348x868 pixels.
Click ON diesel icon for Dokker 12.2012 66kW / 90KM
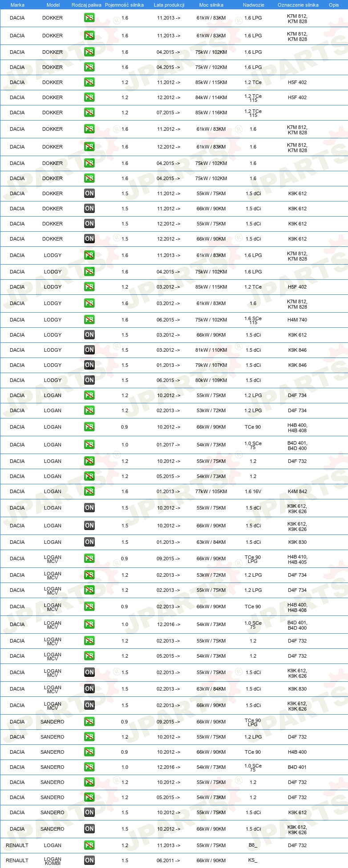coord(89,239)
